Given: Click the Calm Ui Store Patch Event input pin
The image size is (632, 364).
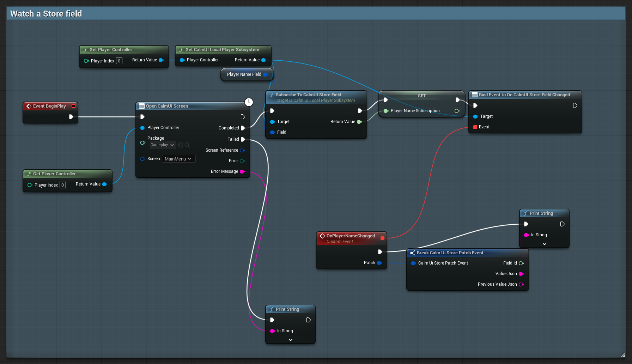Looking at the screenshot, I should (414, 263).
